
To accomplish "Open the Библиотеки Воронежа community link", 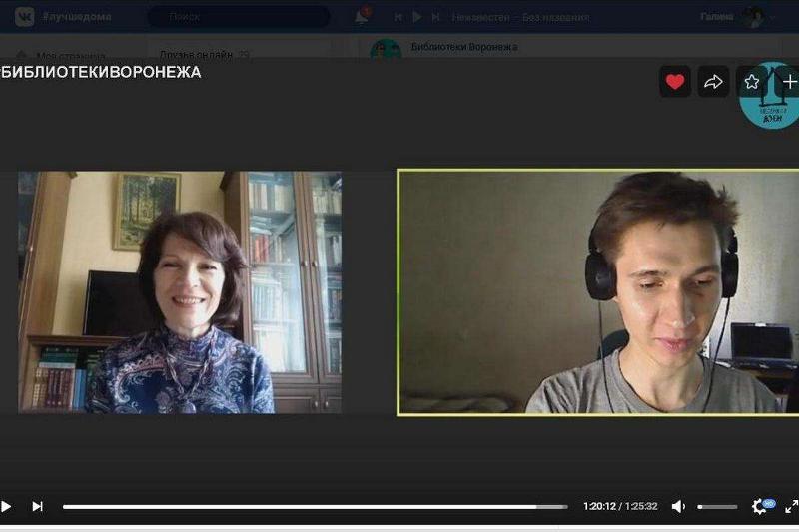I will click(464, 47).
